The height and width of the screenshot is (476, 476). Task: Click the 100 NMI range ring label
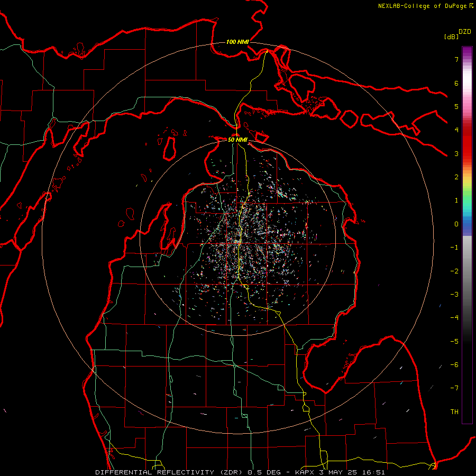(237, 42)
